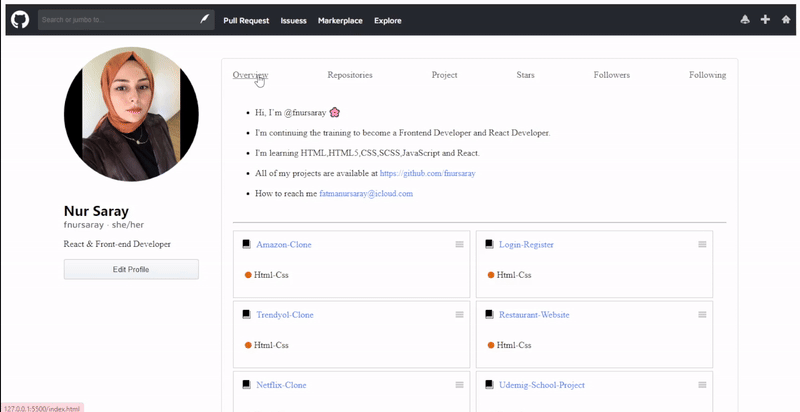
Task: Open the Project tab
Action: (x=444, y=75)
